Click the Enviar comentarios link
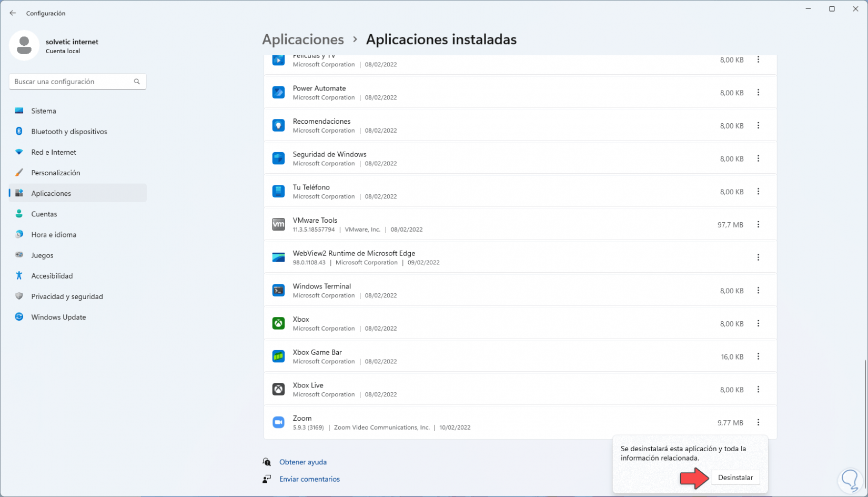 [309, 479]
